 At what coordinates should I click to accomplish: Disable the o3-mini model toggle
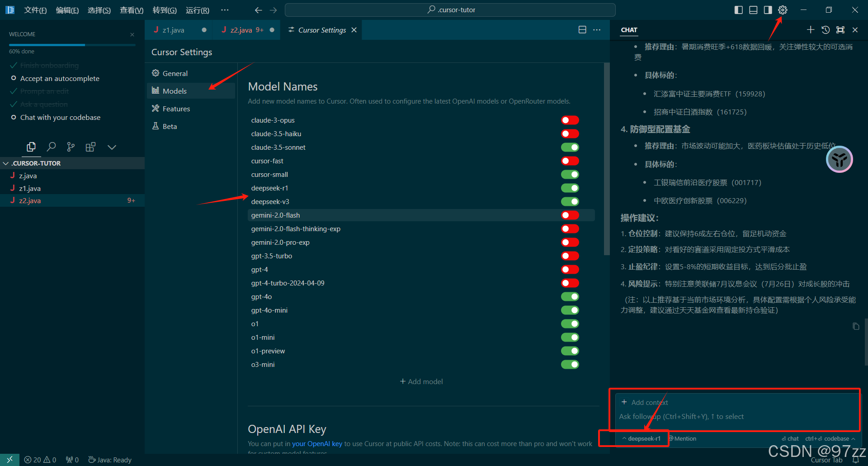tap(570, 364)
